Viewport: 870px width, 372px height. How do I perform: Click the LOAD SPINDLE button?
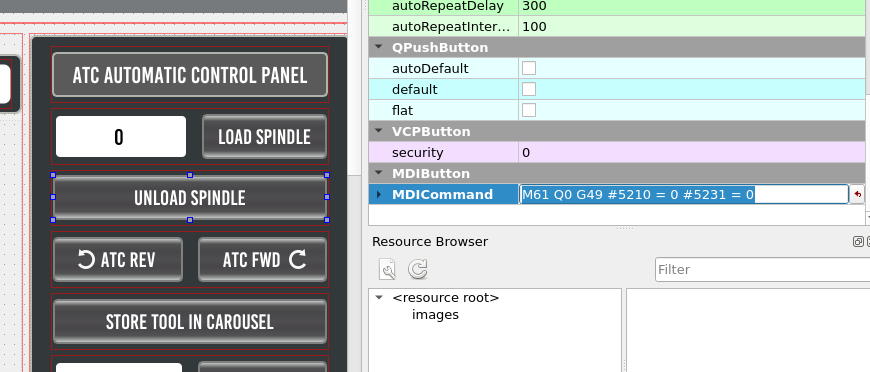[264, 137]
